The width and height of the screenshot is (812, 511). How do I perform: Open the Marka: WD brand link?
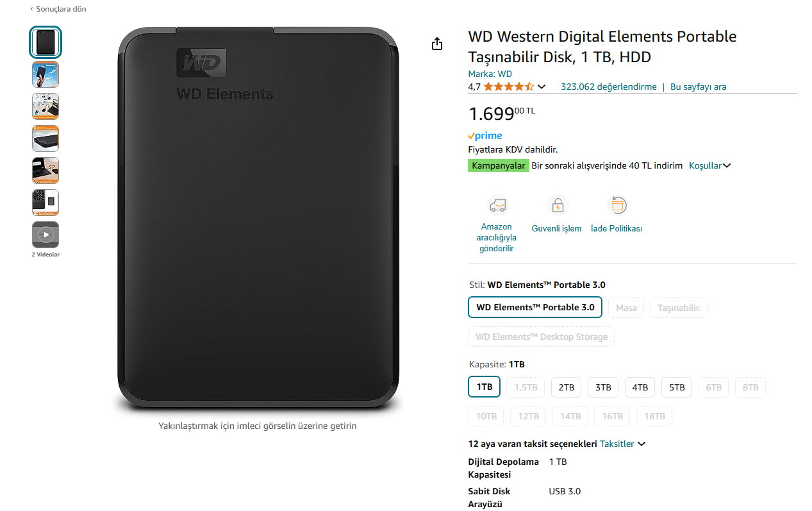[x=490, y=74]
